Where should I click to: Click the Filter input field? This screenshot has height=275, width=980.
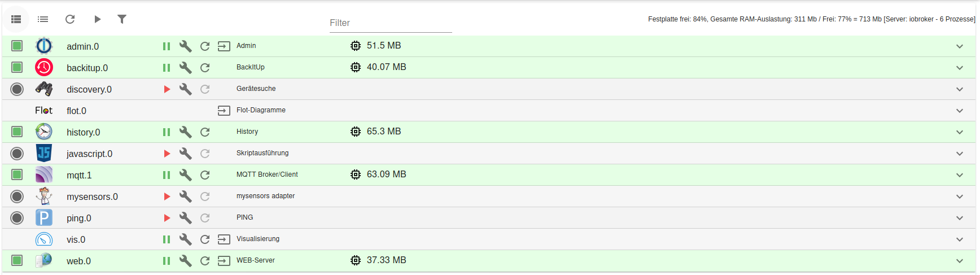[391, 23]
